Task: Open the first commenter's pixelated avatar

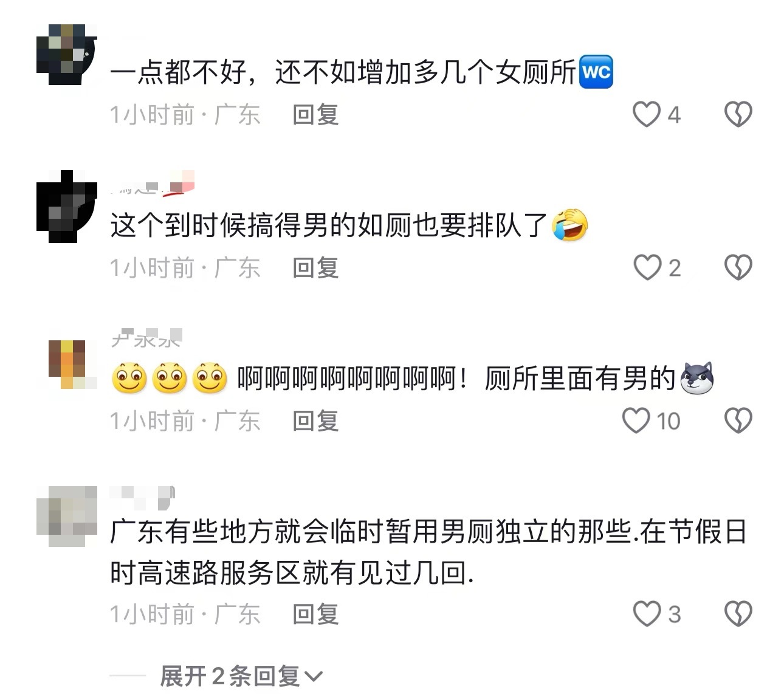Action: [67, 55]
